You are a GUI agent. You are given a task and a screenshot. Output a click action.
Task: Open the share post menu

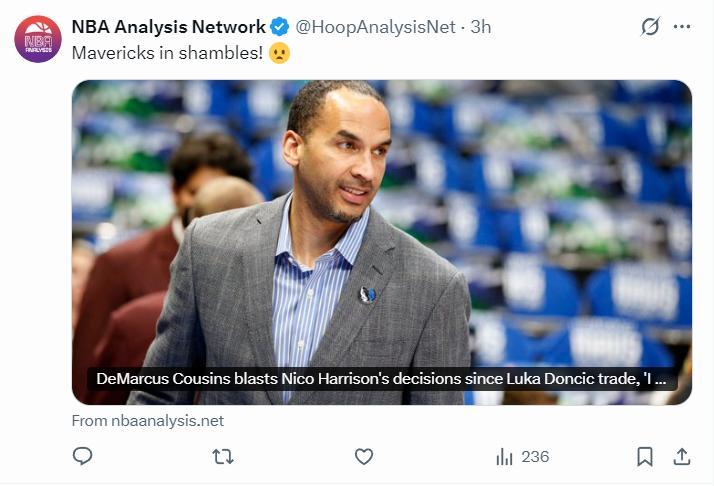click(x=682, y=456)
